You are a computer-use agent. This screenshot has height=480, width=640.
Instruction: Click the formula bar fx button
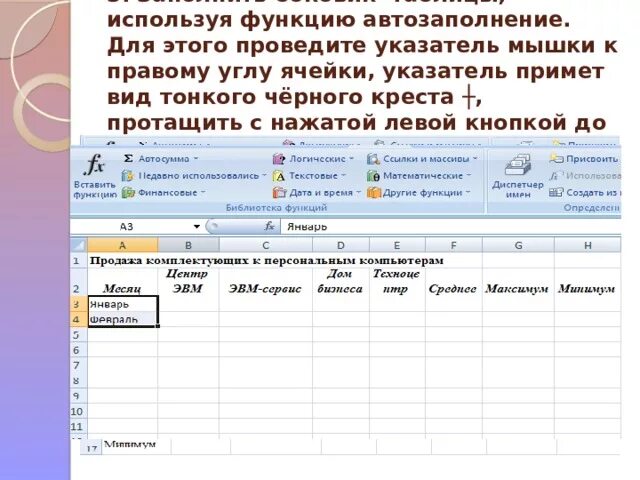click(x=269, y=226)
